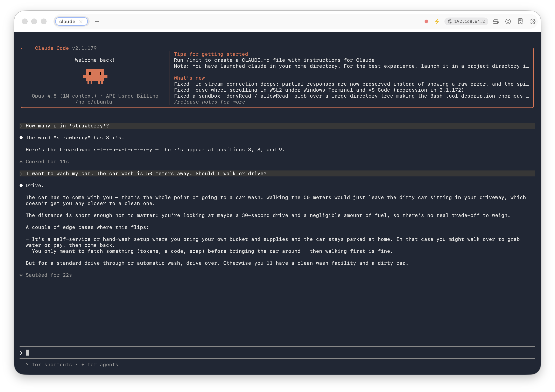Click 'Fixed mouse-wheel scrolling in WSL2' line

click(319, 90)
